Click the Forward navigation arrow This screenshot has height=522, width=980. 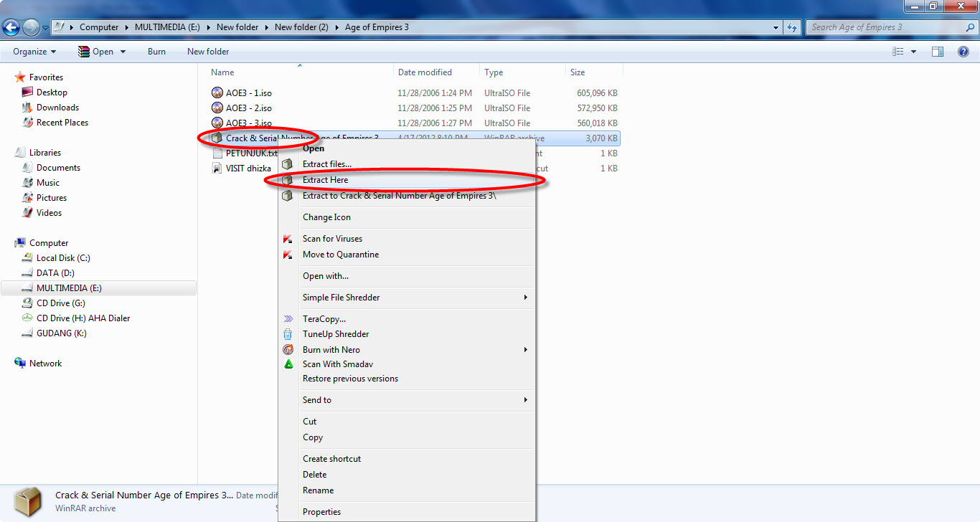tap(32, 27)
